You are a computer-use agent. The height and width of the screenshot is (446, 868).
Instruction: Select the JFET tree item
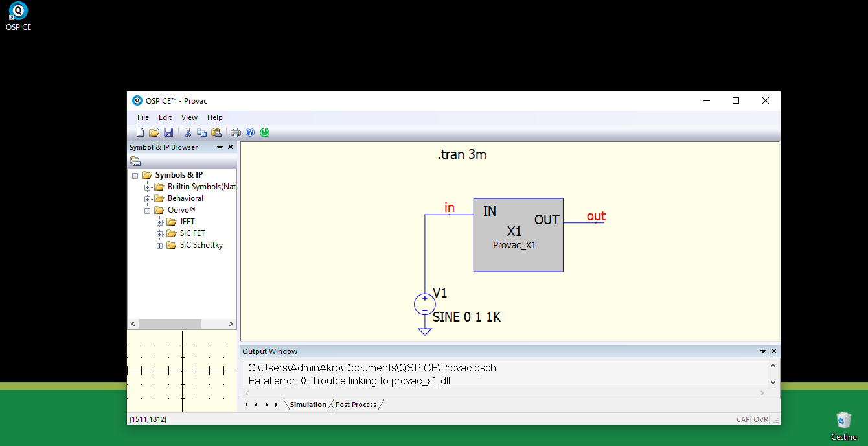point(187,222)
